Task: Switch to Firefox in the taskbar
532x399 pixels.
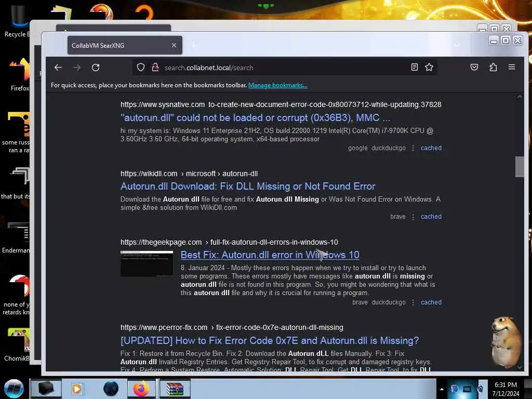Action: coord(141,389)
